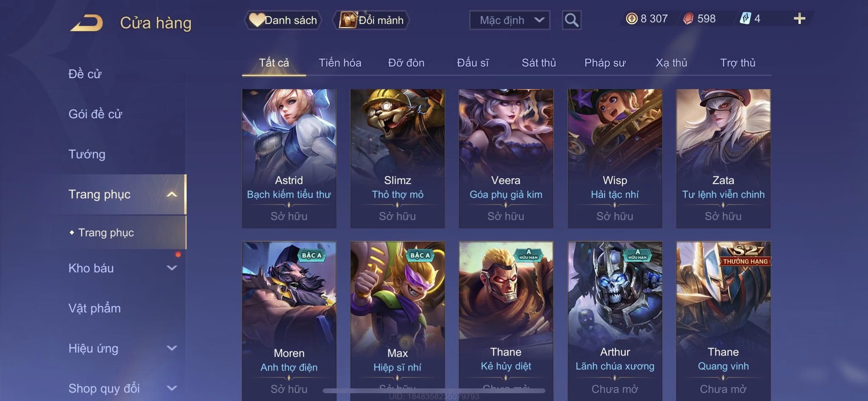The width and height of the screenshot is (868, 401).
Task: Select the Veera Góa phụ giả kim skin
Action: 506,159
